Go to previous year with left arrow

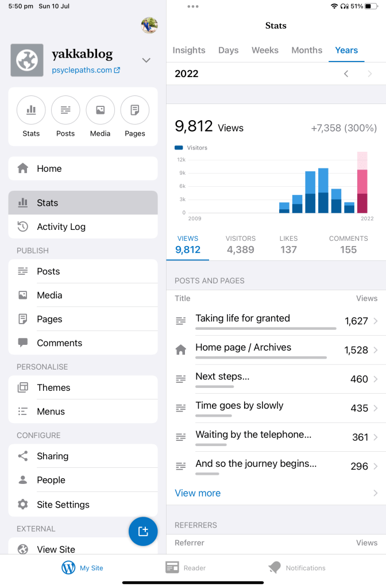[x=346, y=74]
